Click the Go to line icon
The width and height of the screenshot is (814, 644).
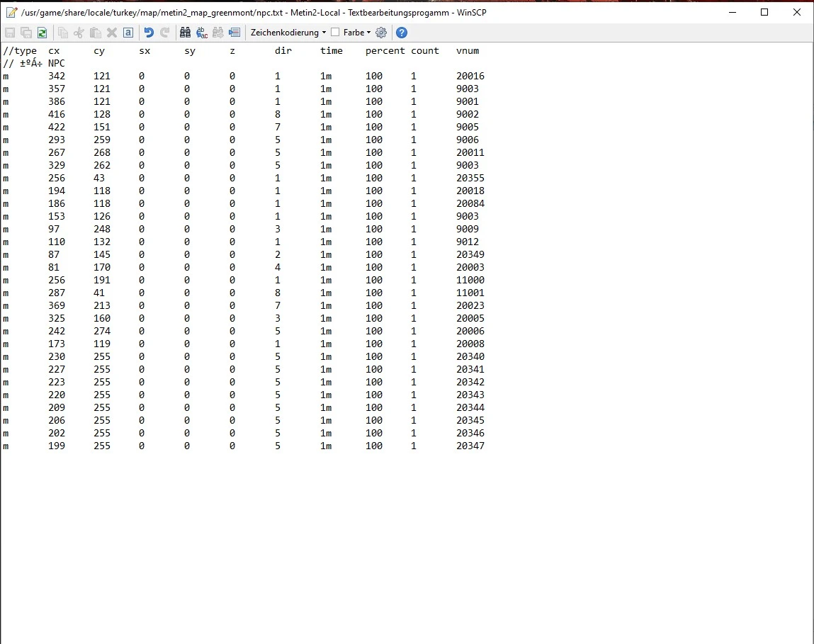click(234, 33)
